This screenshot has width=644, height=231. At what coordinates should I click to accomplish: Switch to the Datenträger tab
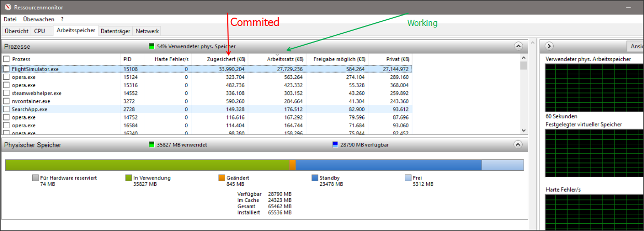pos(115,31)
